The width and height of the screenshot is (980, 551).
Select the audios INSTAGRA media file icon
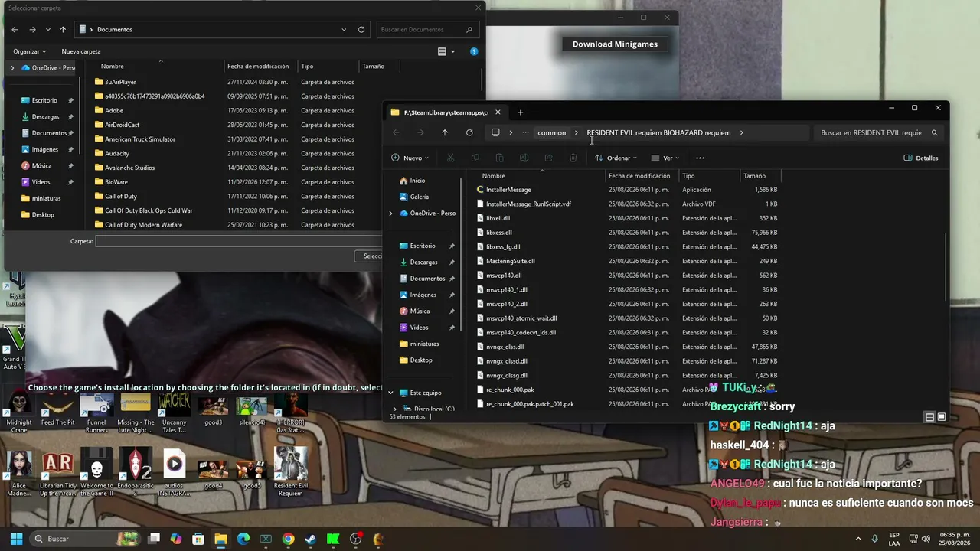175,471
